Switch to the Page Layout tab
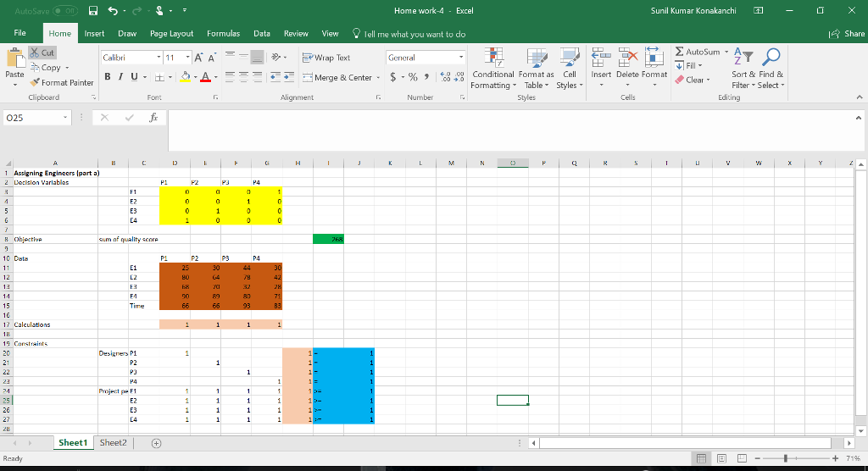Image resolution: width=868 pixels, height=471 pixels. [x=171, y=34]
